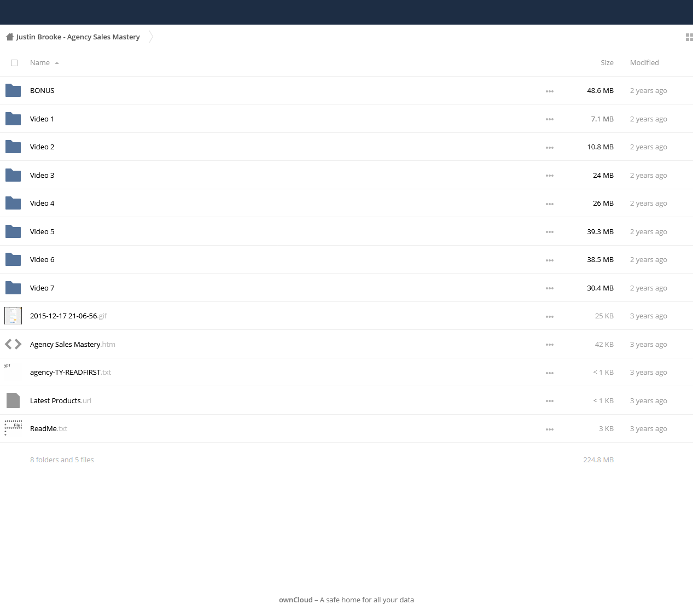This screenshot has width=693, height=616.
Task: Click the 48.6 MB size of BONUS
Action: (x=600, y=90)
